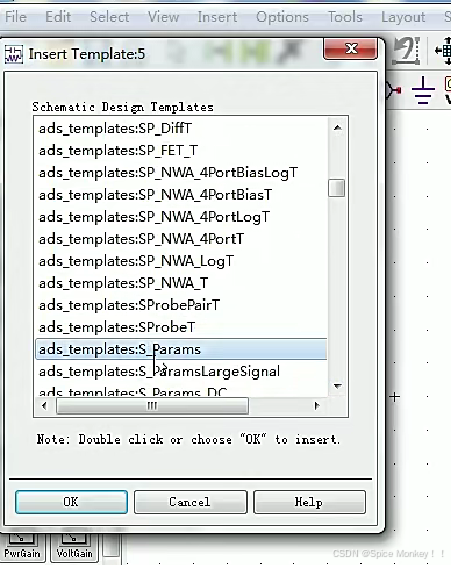Open the Insert menu
Viewport: 451px width, 565px height.
click(x=217, y=17)
